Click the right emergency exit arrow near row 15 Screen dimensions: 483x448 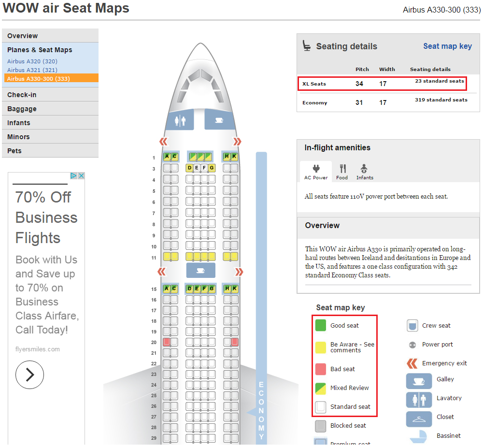237,271
